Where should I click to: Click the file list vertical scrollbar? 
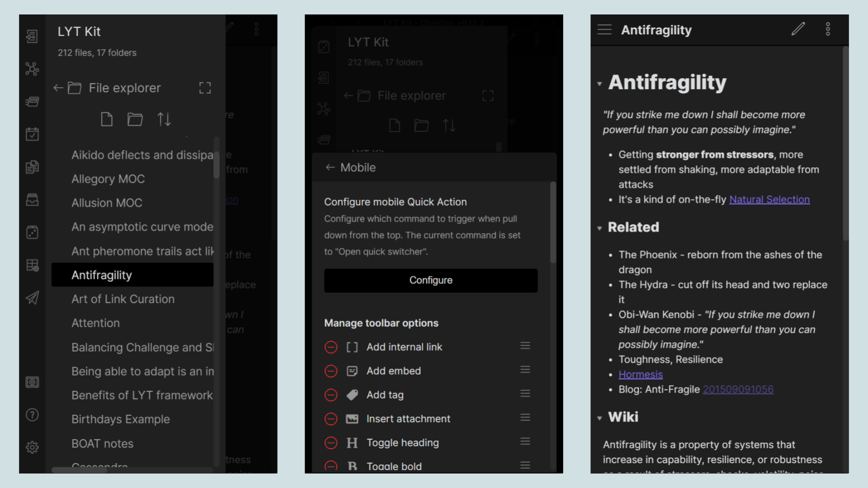click(x=217, y=164)
